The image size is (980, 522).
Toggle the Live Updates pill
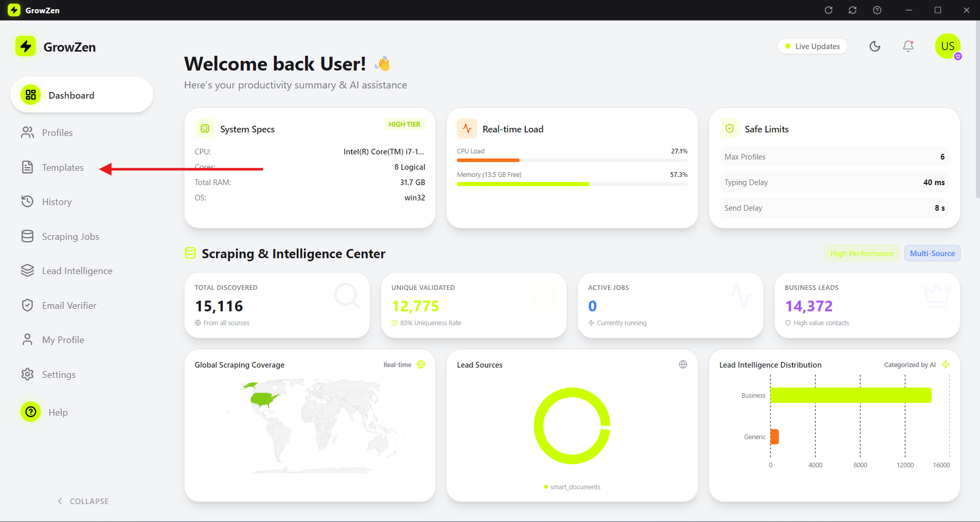pyautogui.click(x=812, y=47)
